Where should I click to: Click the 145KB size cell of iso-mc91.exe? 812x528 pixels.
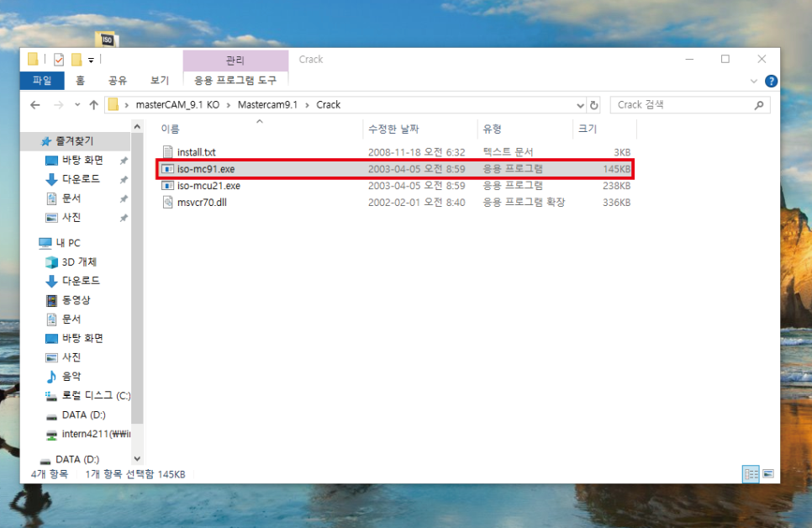[x=616, y=169]
